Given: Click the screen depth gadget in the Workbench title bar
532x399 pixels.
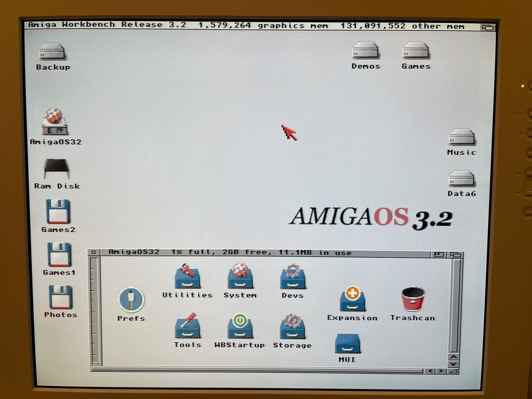Looking at the screenshot, I should 488,27.
